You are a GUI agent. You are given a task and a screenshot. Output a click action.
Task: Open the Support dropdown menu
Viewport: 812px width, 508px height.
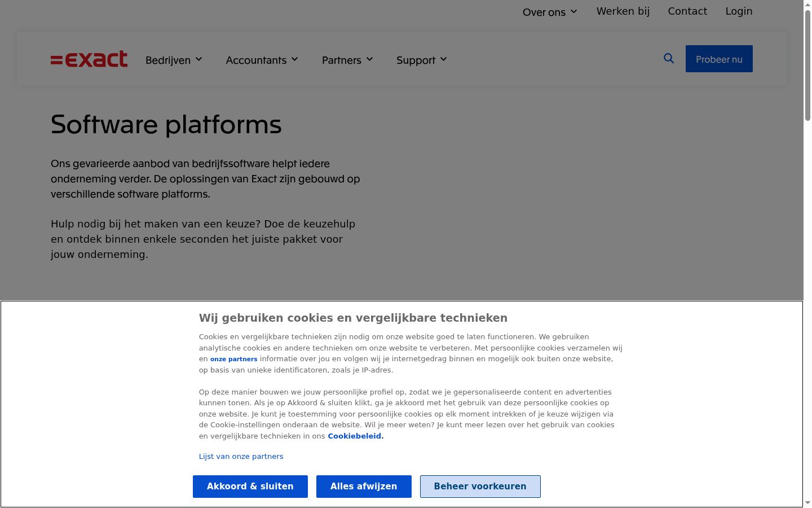[421, 60]
